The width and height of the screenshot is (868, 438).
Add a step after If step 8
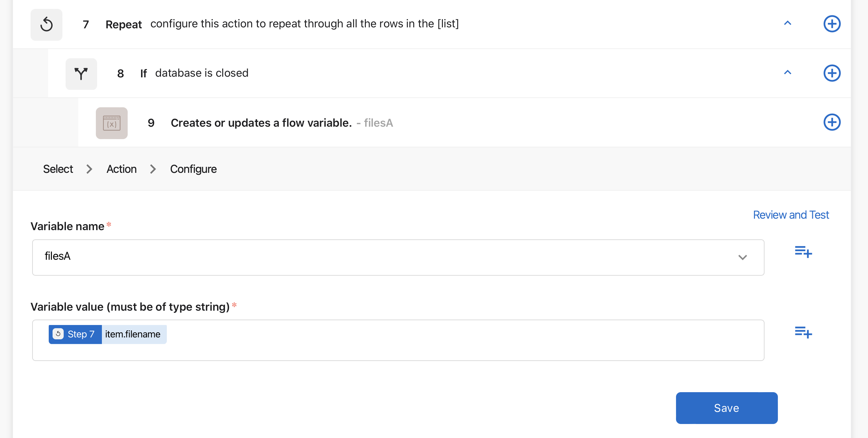[x=832, y=73]
